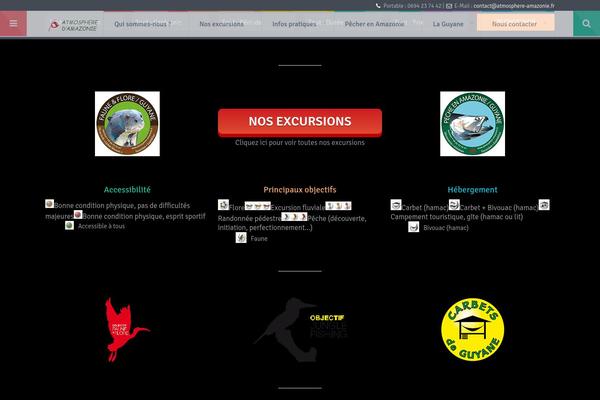
Task: Click the 'Principaux objectifs' heading
Action: click(300, 189)
